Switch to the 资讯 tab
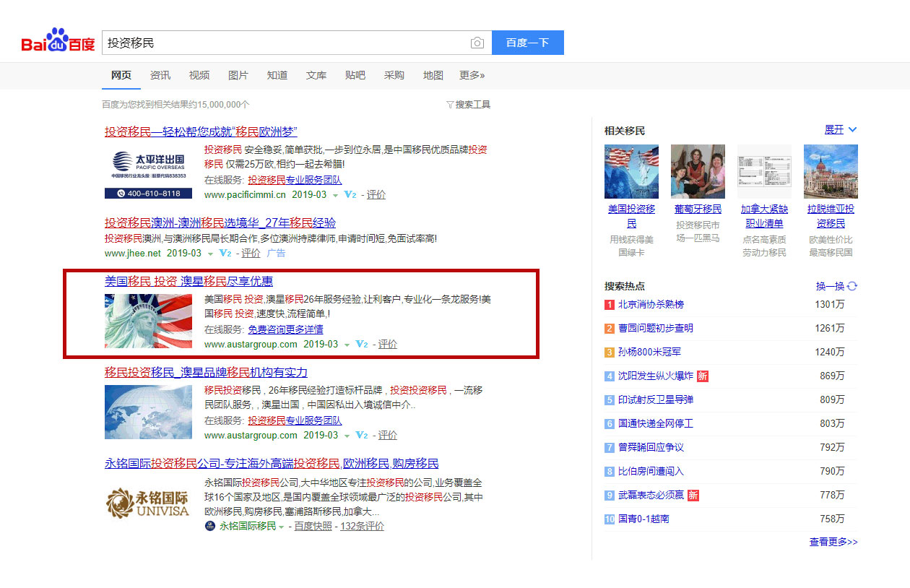 tap(160, 75)
